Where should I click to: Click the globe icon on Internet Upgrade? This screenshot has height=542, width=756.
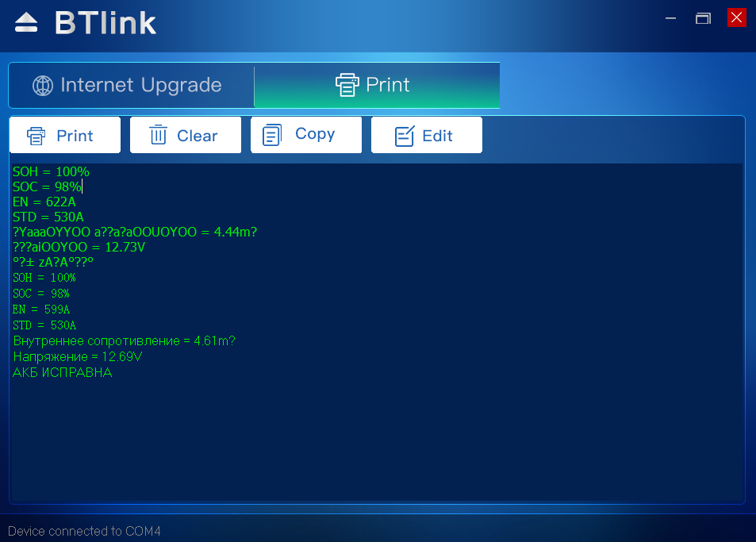click(43, 86)
